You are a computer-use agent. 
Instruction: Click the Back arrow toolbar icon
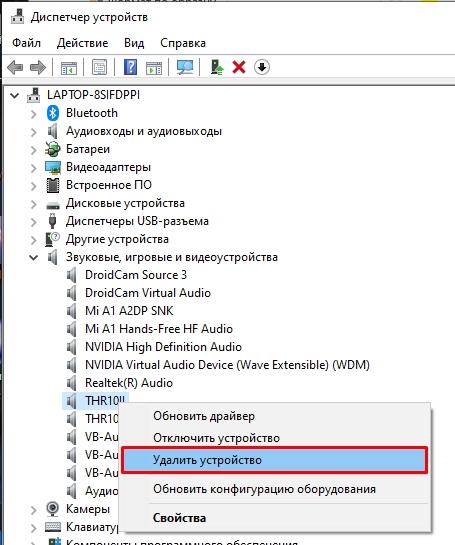pyautogui.click(x=15, y=67)
